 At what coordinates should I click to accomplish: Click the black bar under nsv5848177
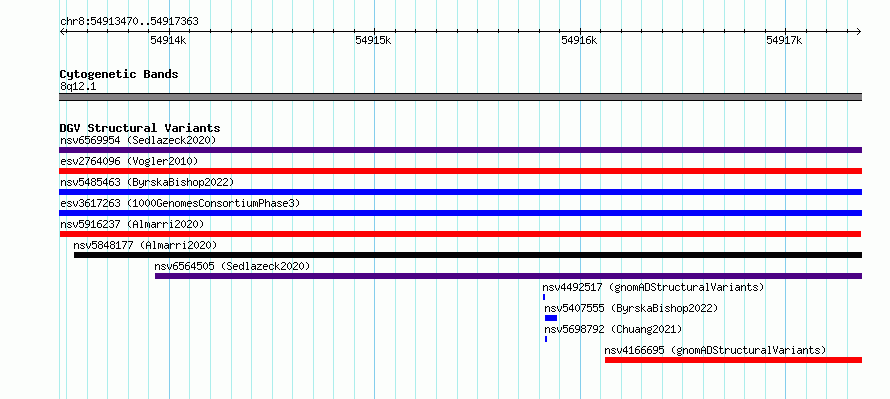468,255
